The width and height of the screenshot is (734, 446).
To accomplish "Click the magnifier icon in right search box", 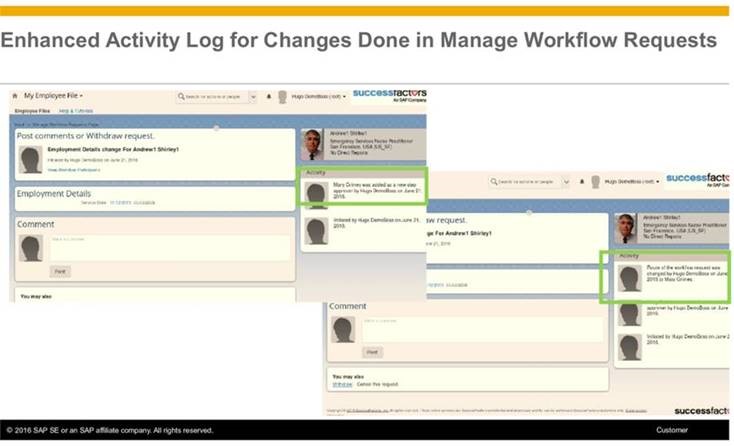I will point(494,182).
